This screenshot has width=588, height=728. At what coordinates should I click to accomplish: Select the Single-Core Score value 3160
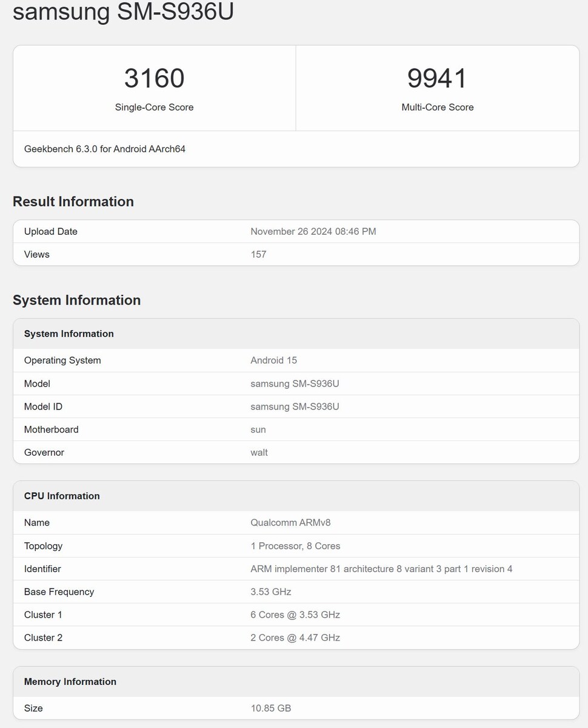pos(154,78)
